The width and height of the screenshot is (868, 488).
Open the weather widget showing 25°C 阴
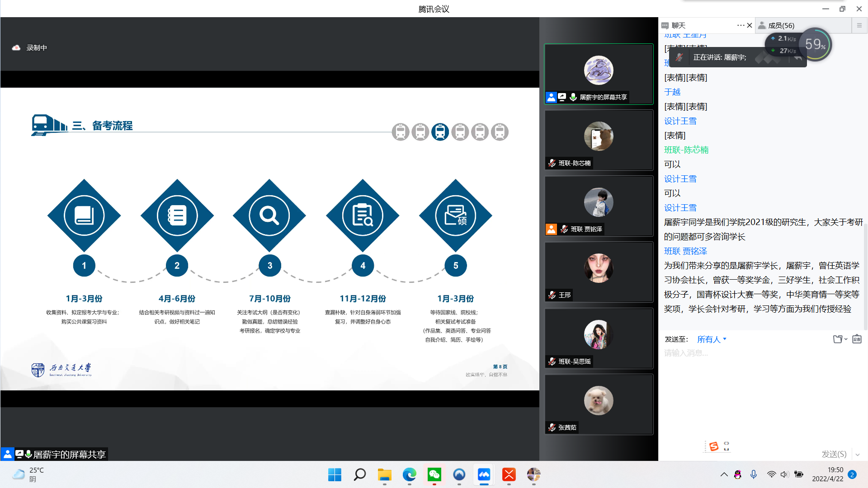coord(28,474)
